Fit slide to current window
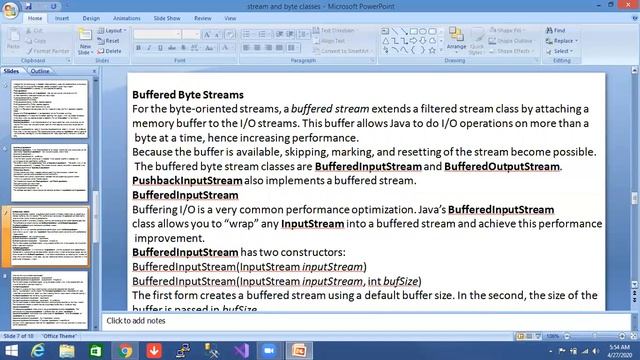This screenshot has width=640, height=360. (x=634, y=336)
